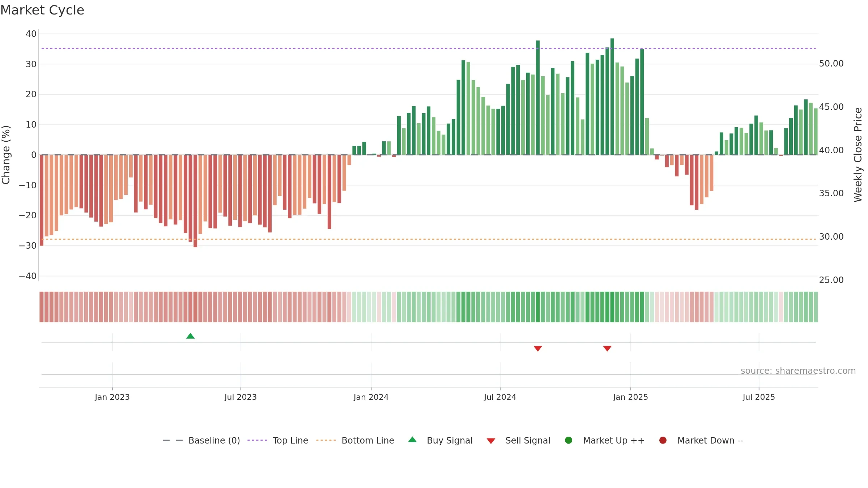Screen dimensions: 868x488
Task: Click the Jan 2024 axis label
Action: [x=371, y=397]
